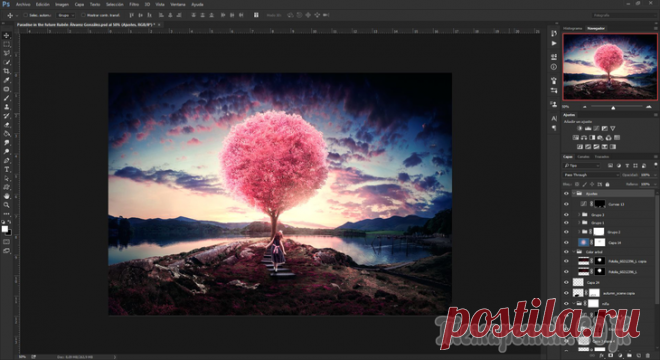Screen dimensions: 660x360
Task: Switch to the Trazados tab
Action: point(602,157)
